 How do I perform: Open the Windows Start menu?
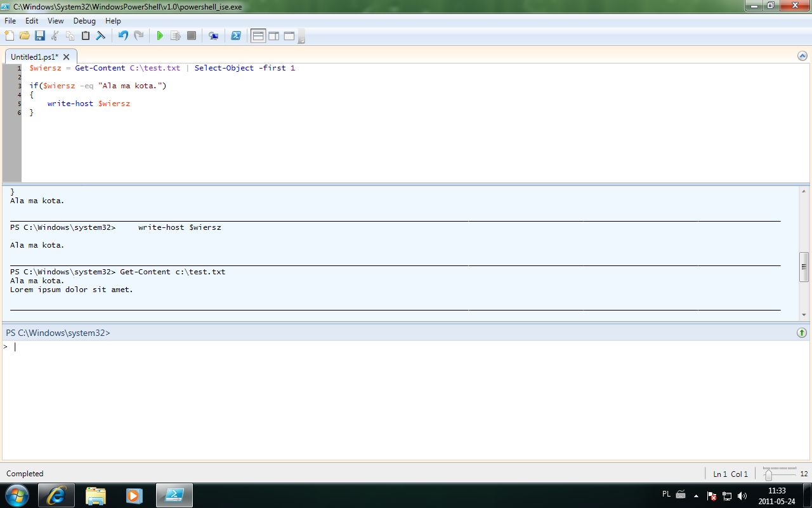click(x=17, y=495)
